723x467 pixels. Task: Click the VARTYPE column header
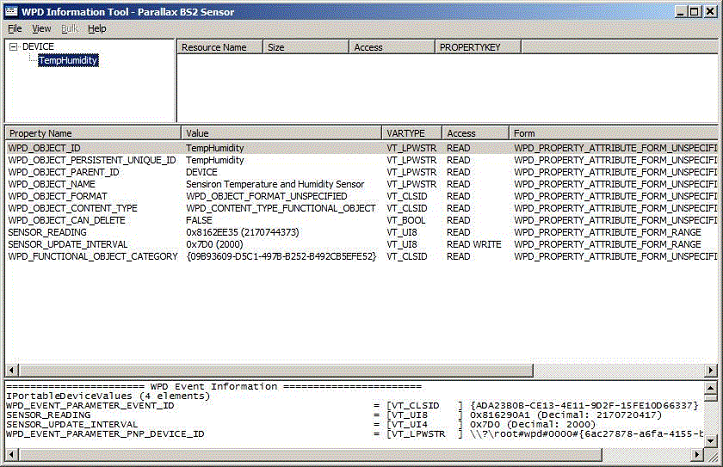pyautogui.click(x=411, y=133)
